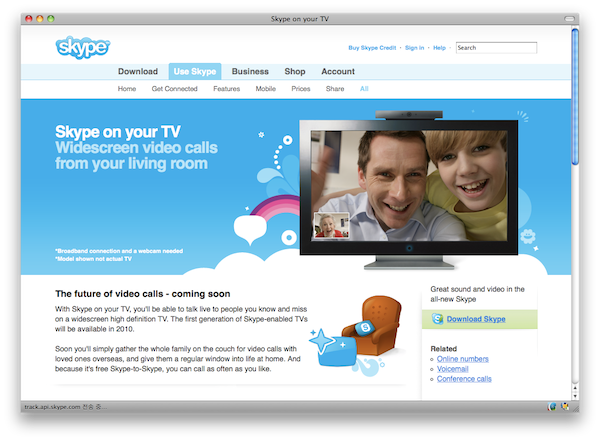Click the shield icon in the status bar

tap(564, 406)
